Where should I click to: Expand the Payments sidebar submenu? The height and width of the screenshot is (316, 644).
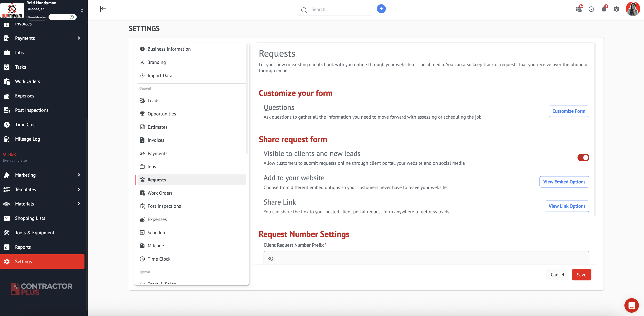point(79,38)
